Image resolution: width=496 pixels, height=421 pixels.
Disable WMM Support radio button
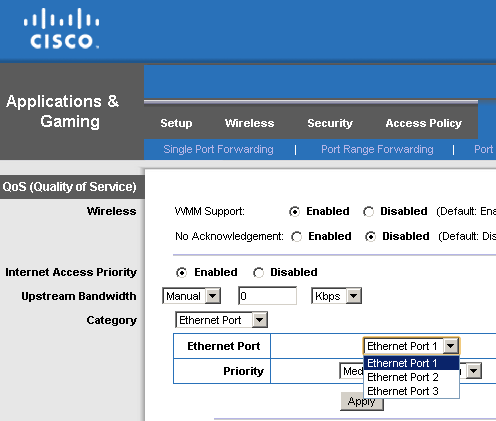coord(368,212)
